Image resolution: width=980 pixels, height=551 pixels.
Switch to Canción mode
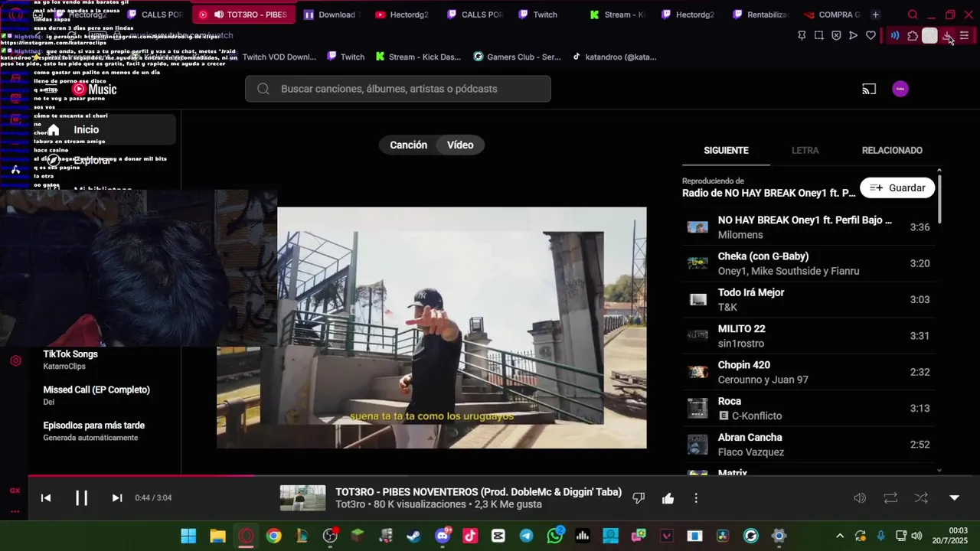(x=408, y=145)
